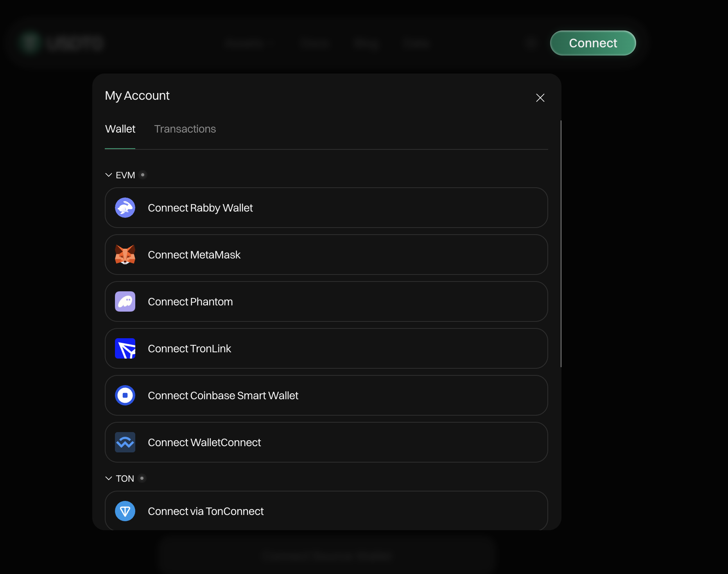Click the TON section label
Viewport: 728px width, 574px height.
tap(125, 479)
